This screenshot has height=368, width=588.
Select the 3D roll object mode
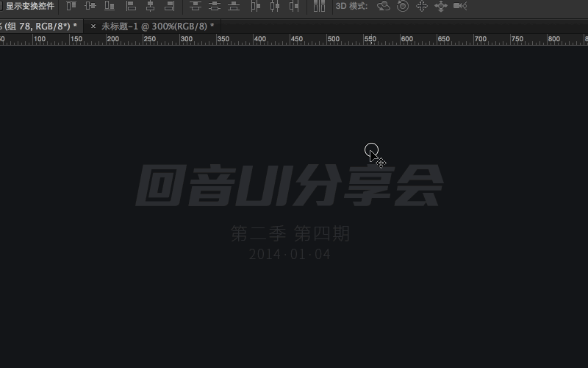click(403, 6)
